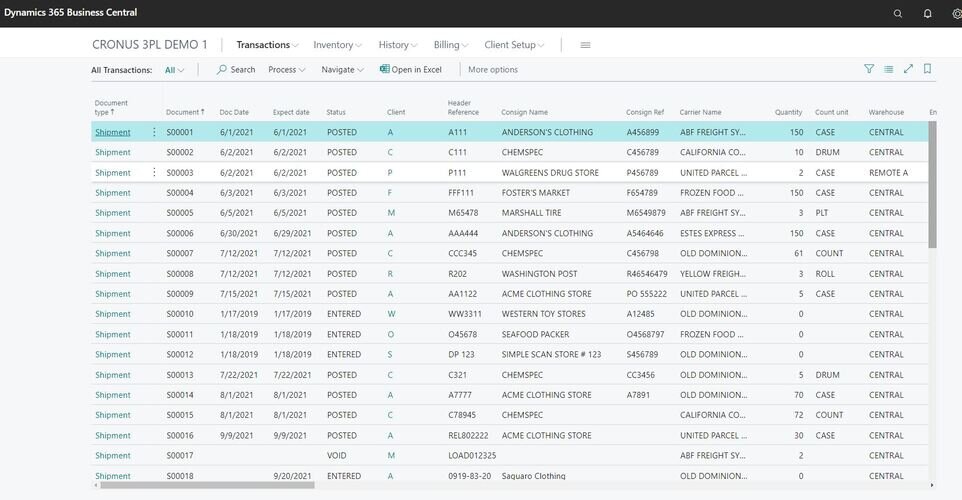
Task: Open the Inventory menu
Action: pyautogui.click(x=337, y=45)
